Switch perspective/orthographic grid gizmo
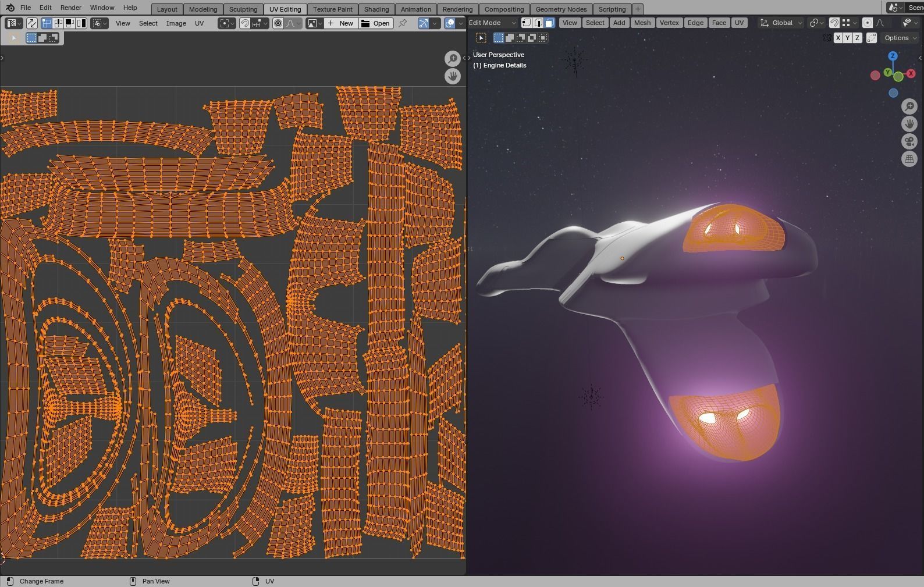924x587 pixels. click(909, 158)
